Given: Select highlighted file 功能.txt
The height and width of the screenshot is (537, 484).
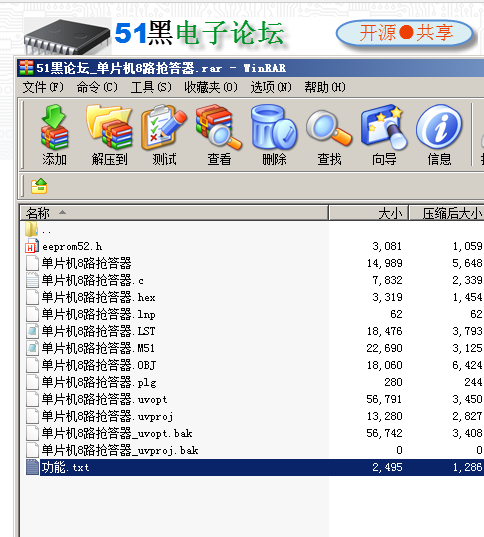Looking at the screenshot, I should point(65,467).
